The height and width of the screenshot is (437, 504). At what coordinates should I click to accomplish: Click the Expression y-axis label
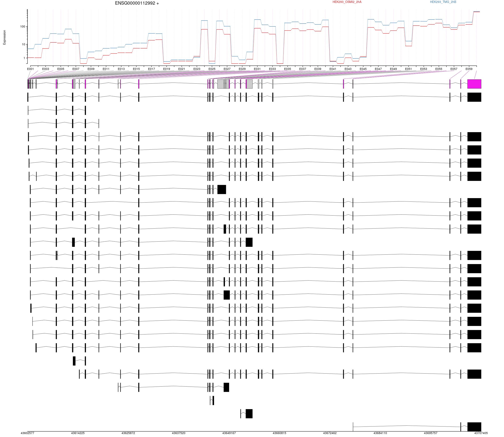pyautogui.click(x=4, y=37)
